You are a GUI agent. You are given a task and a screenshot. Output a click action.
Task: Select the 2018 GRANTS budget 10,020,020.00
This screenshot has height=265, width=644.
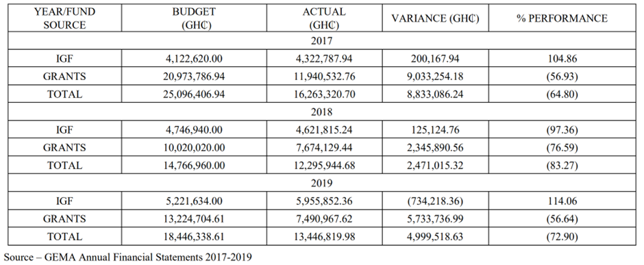[x=194, y=147]
